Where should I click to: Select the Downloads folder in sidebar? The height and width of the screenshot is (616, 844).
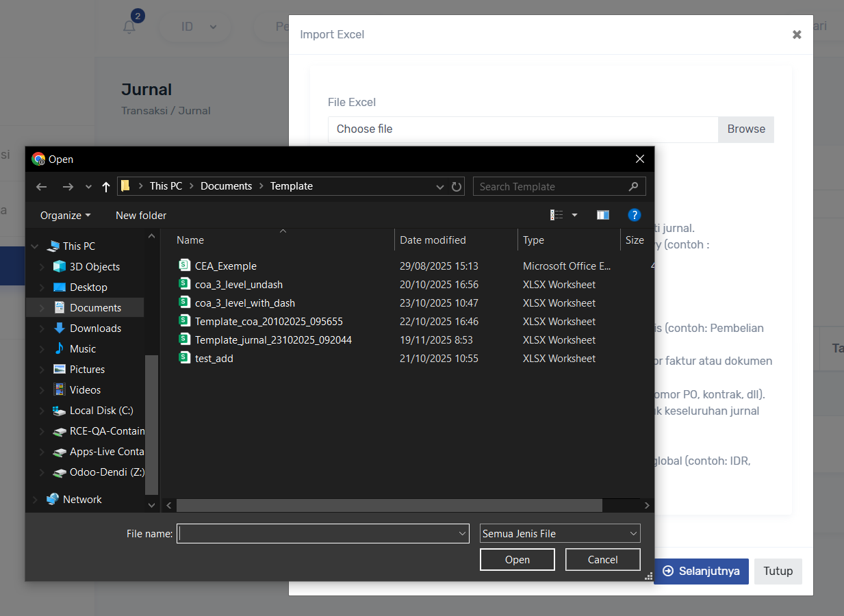tap(95, 329)
